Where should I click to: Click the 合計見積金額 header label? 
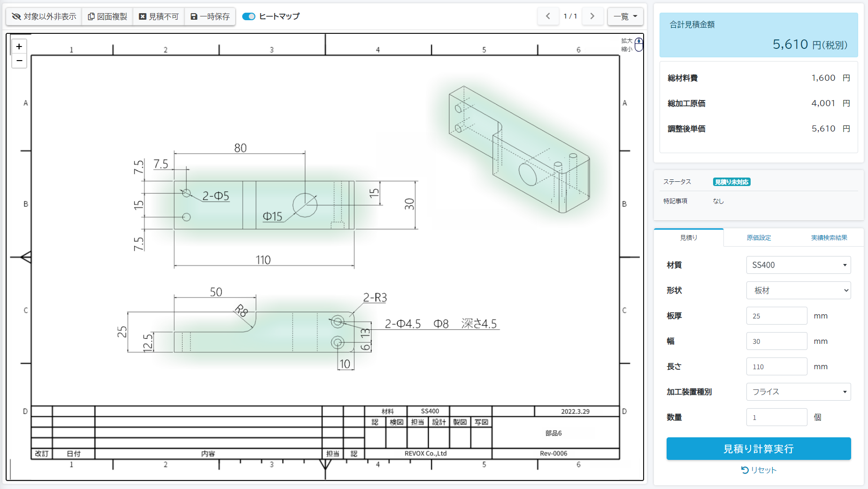[692, 24]
